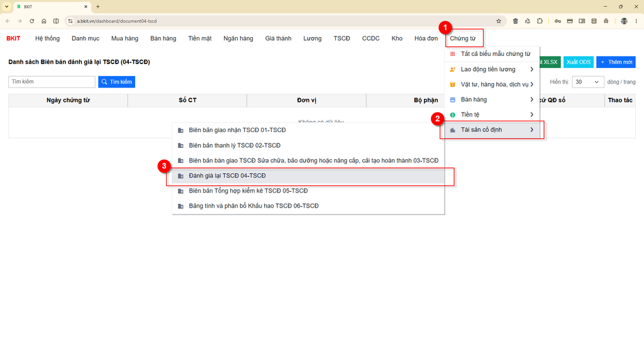
Task: Click the Tìm kiếm search input field
Action: 52,82
